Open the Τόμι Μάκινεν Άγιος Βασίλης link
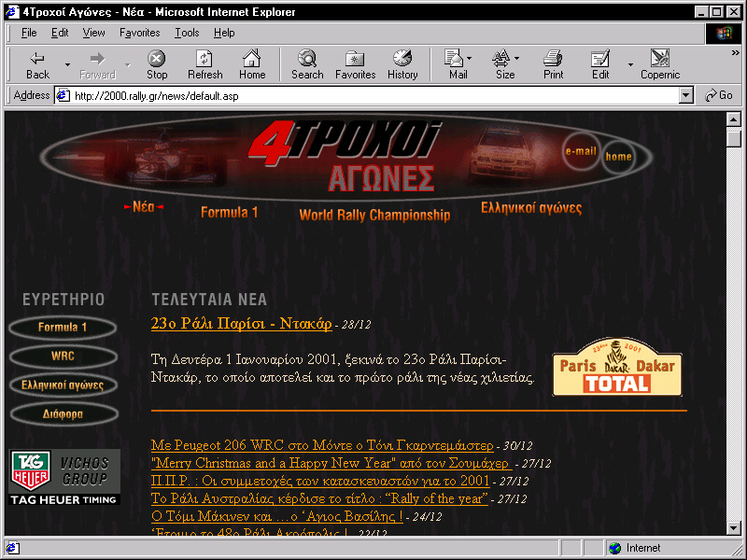This screenshot has width=747, height=560. 277,516
